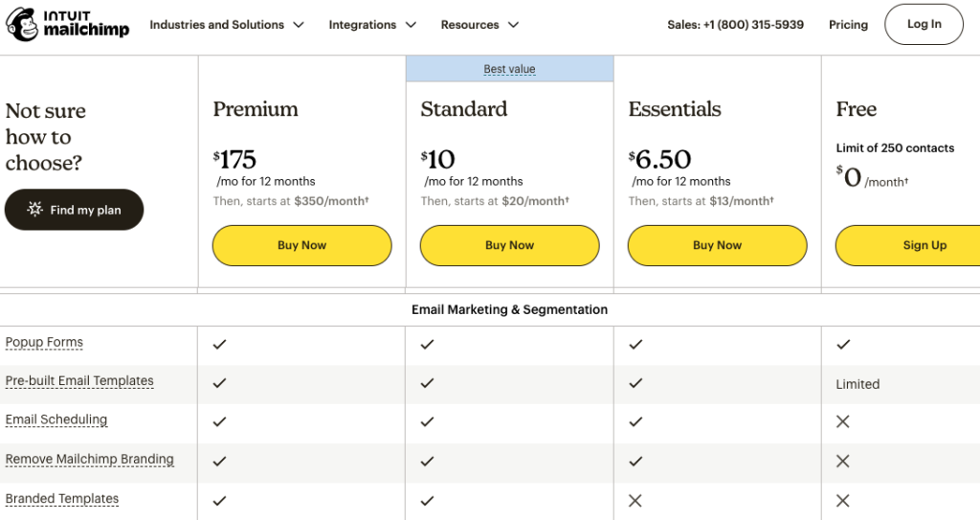The height and width of the screenshot is (520, 980).
Task: Click the Standard plan heading
Action: coord(464,109)
